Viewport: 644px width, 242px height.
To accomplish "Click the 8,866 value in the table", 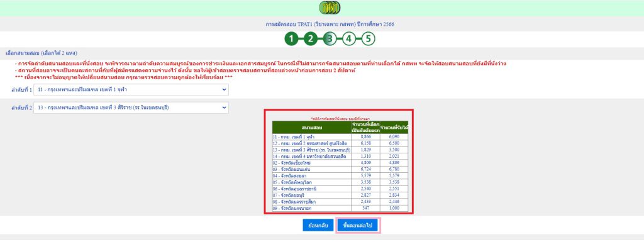I will click(365, 136).
